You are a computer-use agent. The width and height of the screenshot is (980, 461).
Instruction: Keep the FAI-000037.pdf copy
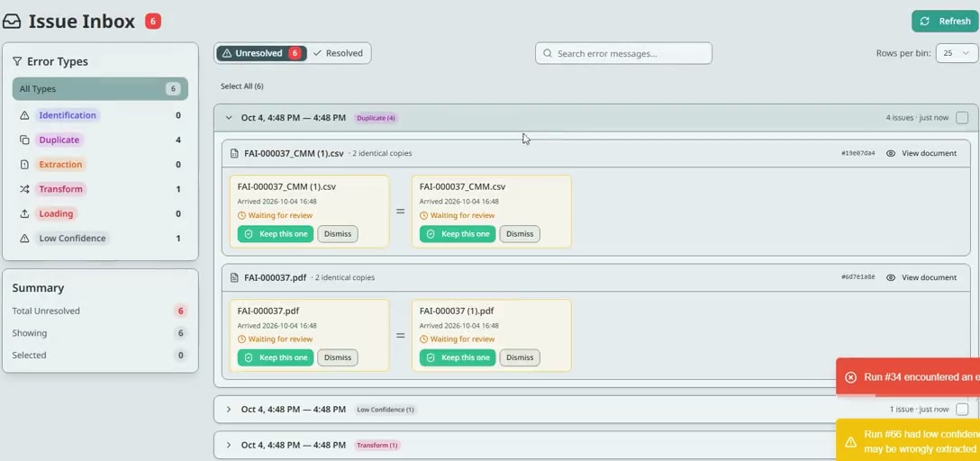(x=276, y=357)
